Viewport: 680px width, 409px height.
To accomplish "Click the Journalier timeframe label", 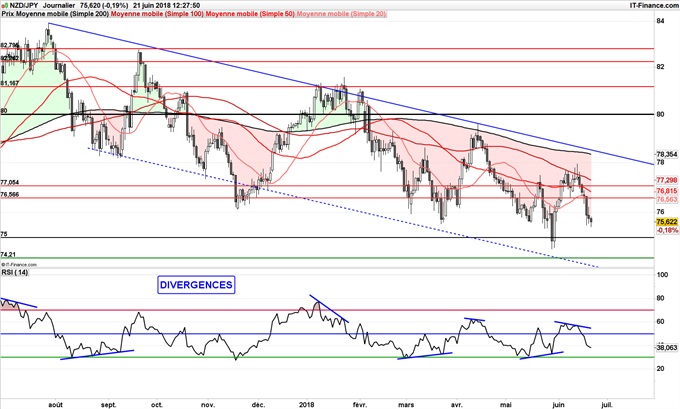I will (59, 6).
